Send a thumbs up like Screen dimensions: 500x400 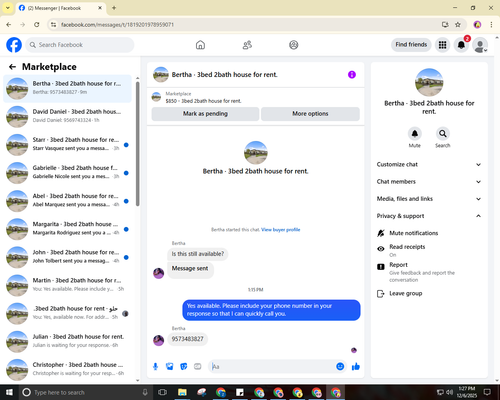click(x=356, y=367)
